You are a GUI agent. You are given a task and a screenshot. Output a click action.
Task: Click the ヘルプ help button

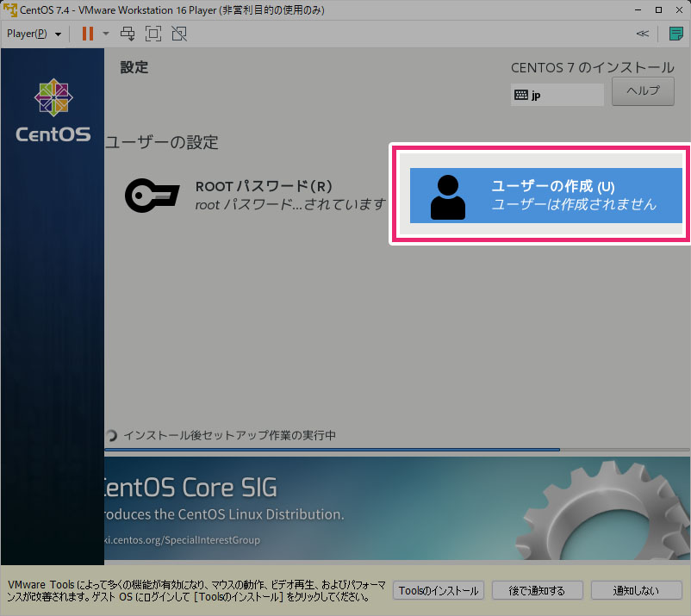(643, 91)
